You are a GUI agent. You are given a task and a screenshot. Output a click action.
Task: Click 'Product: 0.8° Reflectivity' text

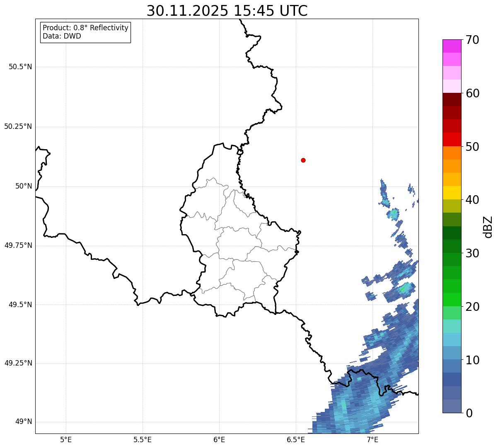coord(86,28)
